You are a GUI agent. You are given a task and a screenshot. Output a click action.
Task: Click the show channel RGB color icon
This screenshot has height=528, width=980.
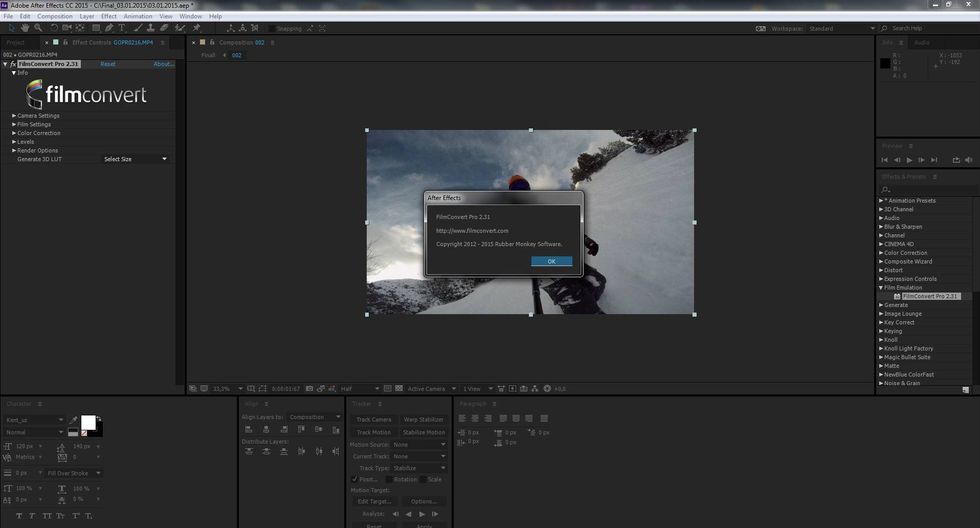(x=332, y=389)
